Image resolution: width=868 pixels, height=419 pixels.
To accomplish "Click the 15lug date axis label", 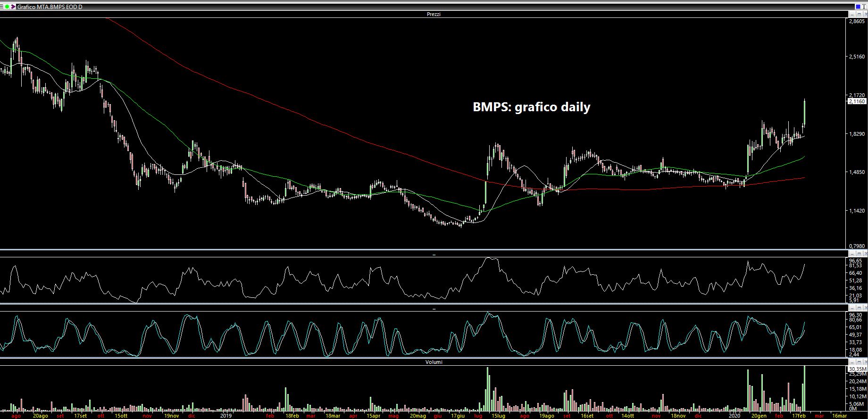I will pyautogui.click(x=499, y=416).
